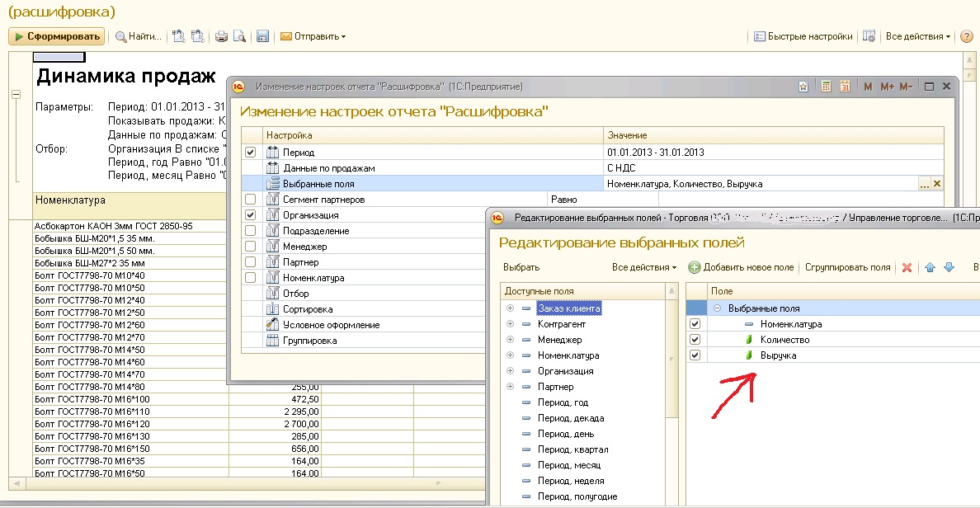The width and height of the screenshot is (980, 508).
Task: Expand Контрагент in available fields
Action: [510, 323]
